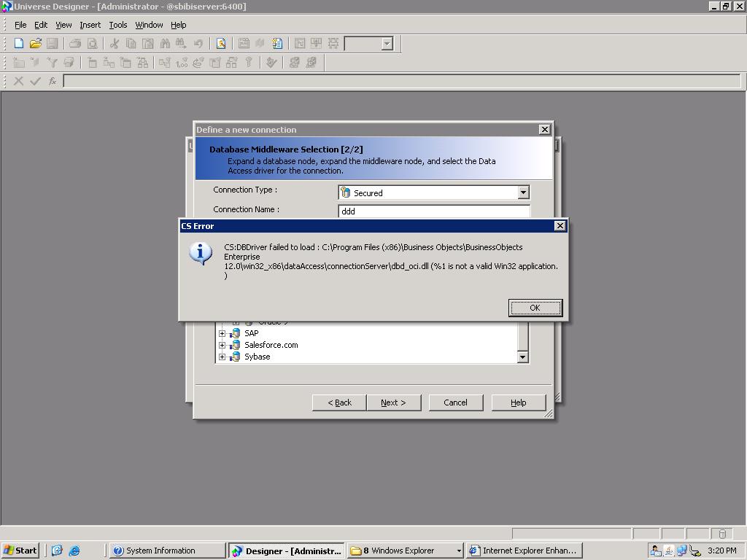This screenshot has height=560, width=747.
Task: Click the Start button
Action: (20, 551)
